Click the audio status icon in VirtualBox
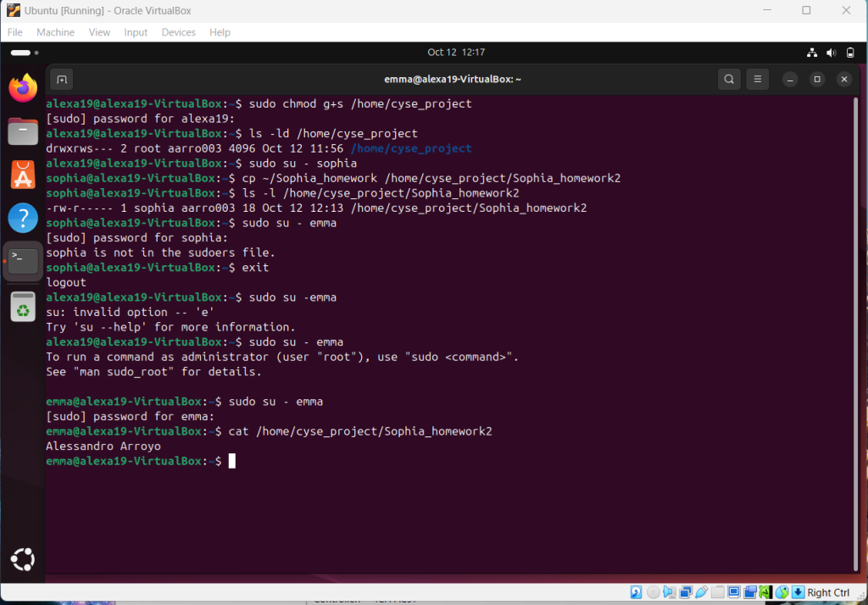 click(x=670, y=592)
